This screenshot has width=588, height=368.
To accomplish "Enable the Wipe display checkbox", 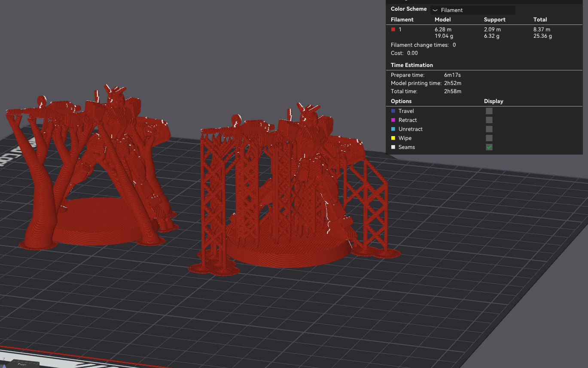I will (489, 138).
